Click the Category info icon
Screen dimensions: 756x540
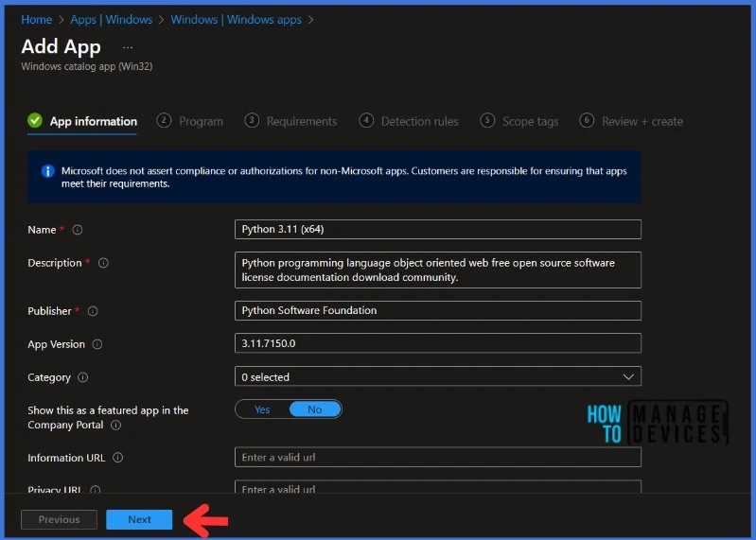tap(83, 377)
